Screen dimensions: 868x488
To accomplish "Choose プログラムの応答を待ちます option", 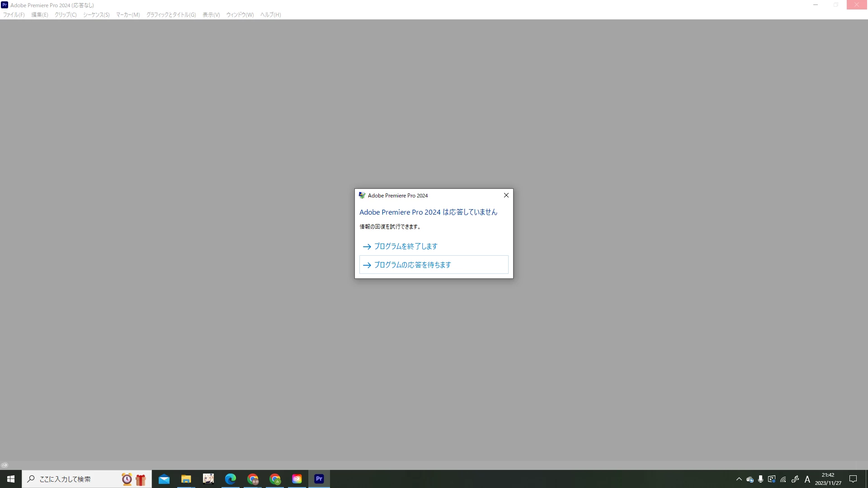I will click(412, 265).
